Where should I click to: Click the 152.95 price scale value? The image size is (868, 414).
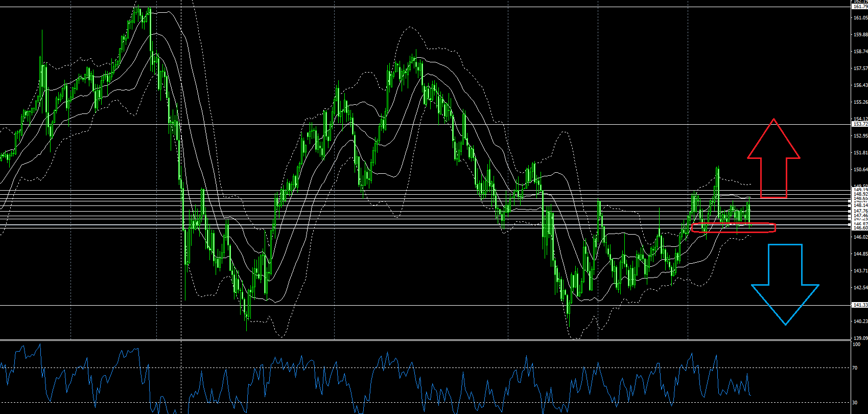click(860, 136)
